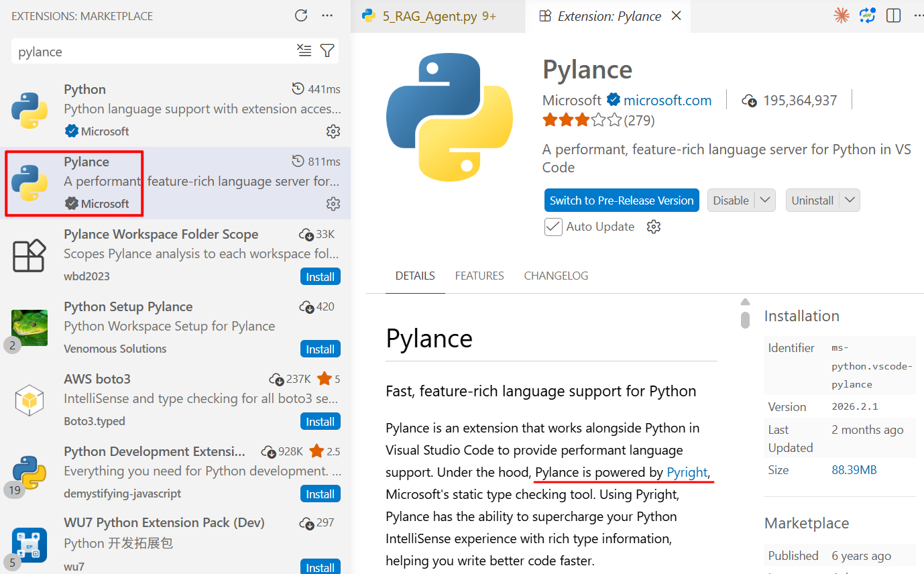The image size is (924, 574).
Task: Select Pylance Workspace Folder Scope title
Action: pos(161,234)
